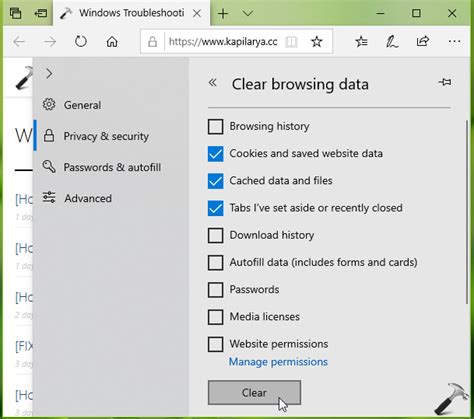
Task: Click the site lock icon in address bar
Action: coord(152,42)
